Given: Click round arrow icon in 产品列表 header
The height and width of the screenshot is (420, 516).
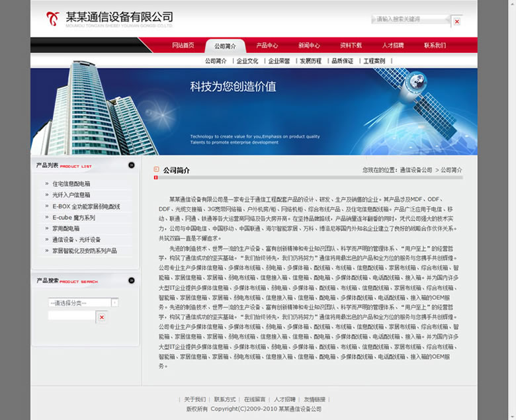Looking at the screenshot, I should pos(132,165).
